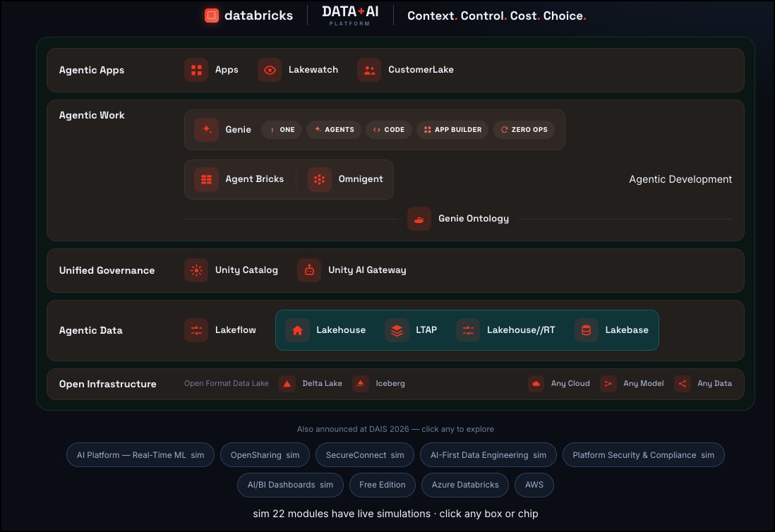The height and width of the screenshot is (532, 775).
Task: Click the Genie Ontology label
Action: point(474,218)
